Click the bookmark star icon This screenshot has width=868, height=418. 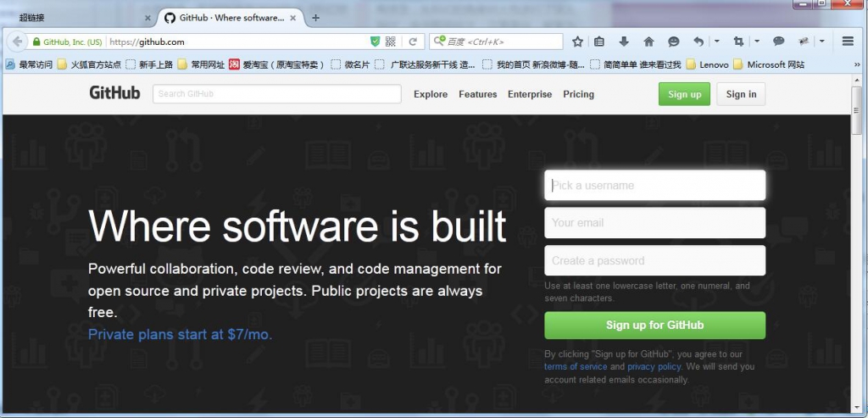tap(577, 42)
